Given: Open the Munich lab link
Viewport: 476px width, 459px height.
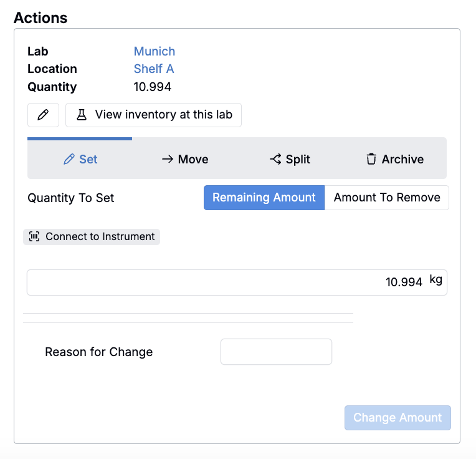Looking at the screenshot, I should coord(154,51).
